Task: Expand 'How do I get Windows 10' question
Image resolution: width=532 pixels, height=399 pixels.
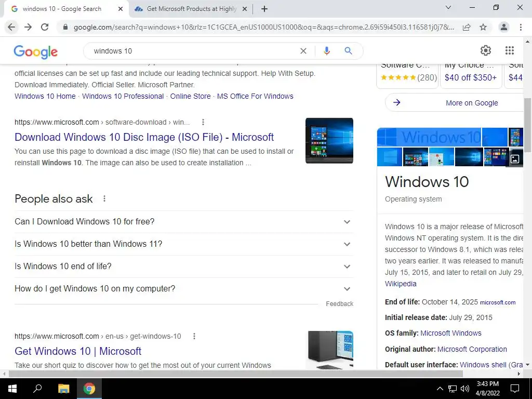Action: [183, 289]
